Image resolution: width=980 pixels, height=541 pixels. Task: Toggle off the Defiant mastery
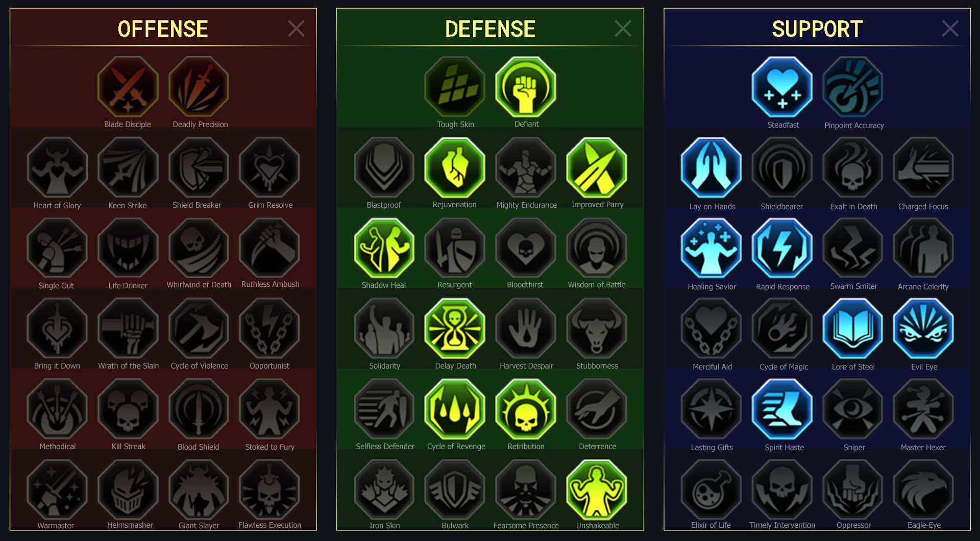pyautogui.click(x=526, y=87)
